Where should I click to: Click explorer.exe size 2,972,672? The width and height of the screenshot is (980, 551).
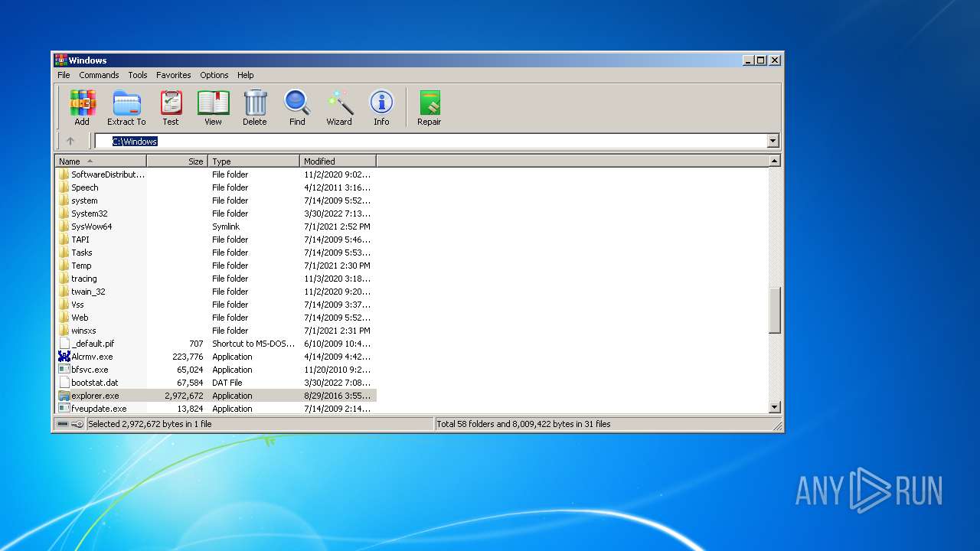[x=184, y=396]
